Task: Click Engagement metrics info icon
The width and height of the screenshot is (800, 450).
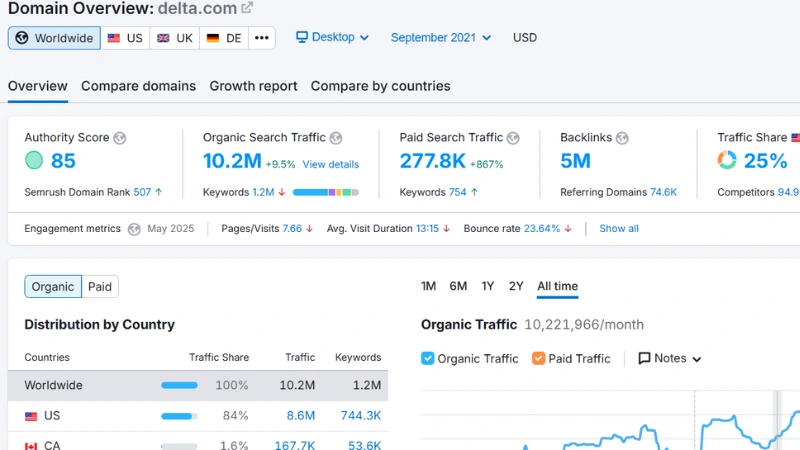Action: (x=134, y=229)
